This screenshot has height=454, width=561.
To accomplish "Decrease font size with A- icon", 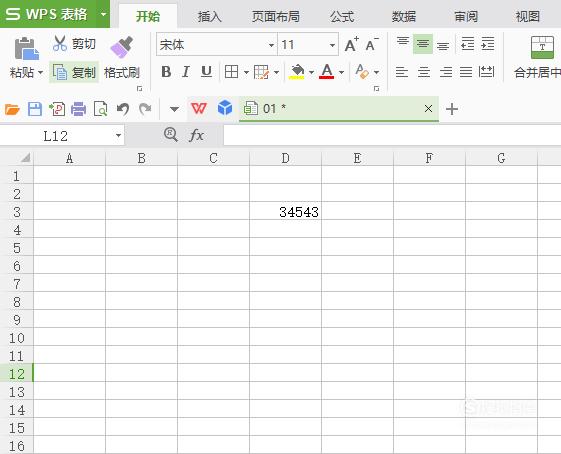I will pos(372,45).
